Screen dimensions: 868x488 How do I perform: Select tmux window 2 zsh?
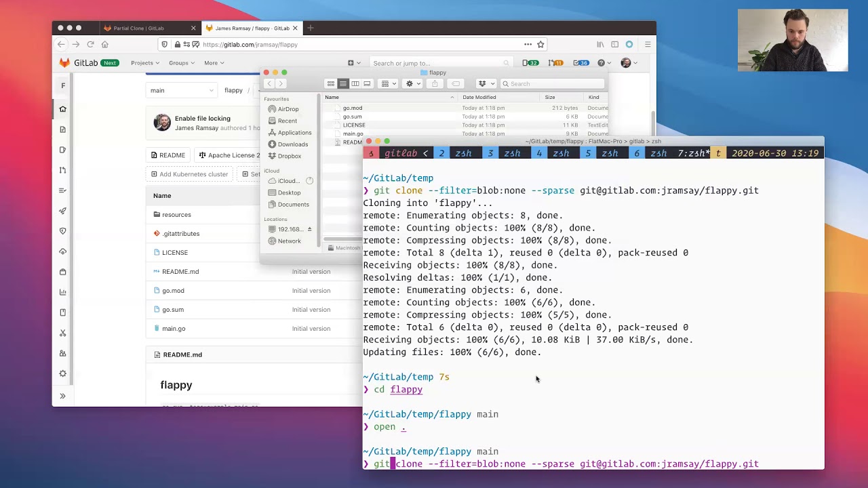point(456,154)
